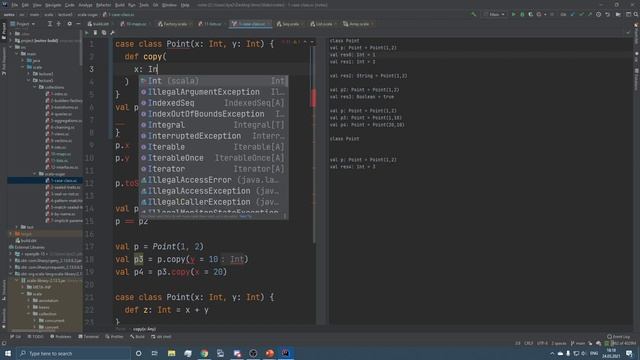Open the Project tool window settings gear
The width and height of the screenshot is (640, 360).
click(x=69, y=24)
